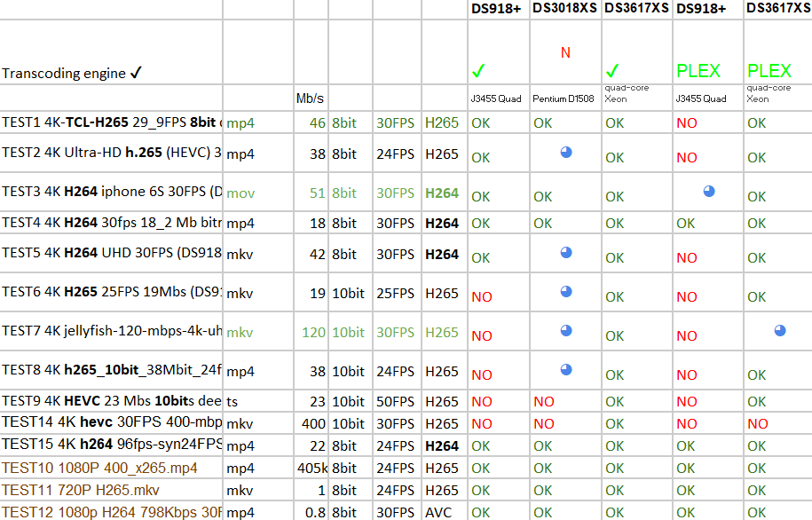Select the 405k bitrate cell
812x520 pixels.
coord(311,467)
